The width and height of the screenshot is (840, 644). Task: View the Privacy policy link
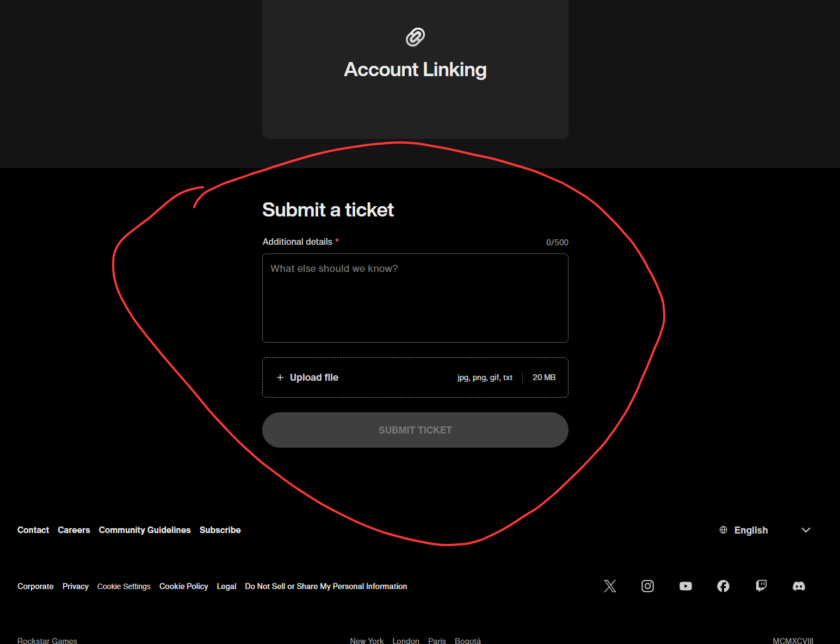pyautogui.click(x=75, y=586)
